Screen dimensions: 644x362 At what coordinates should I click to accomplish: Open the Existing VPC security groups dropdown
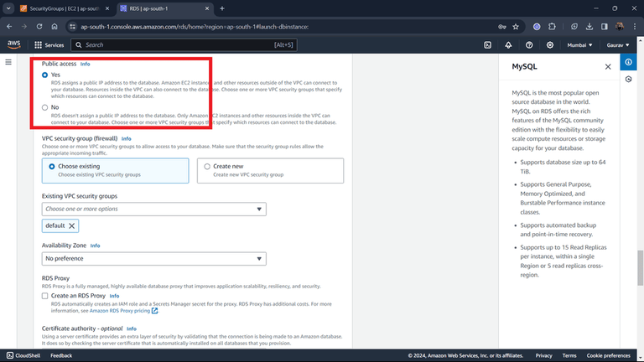(153, 209)
